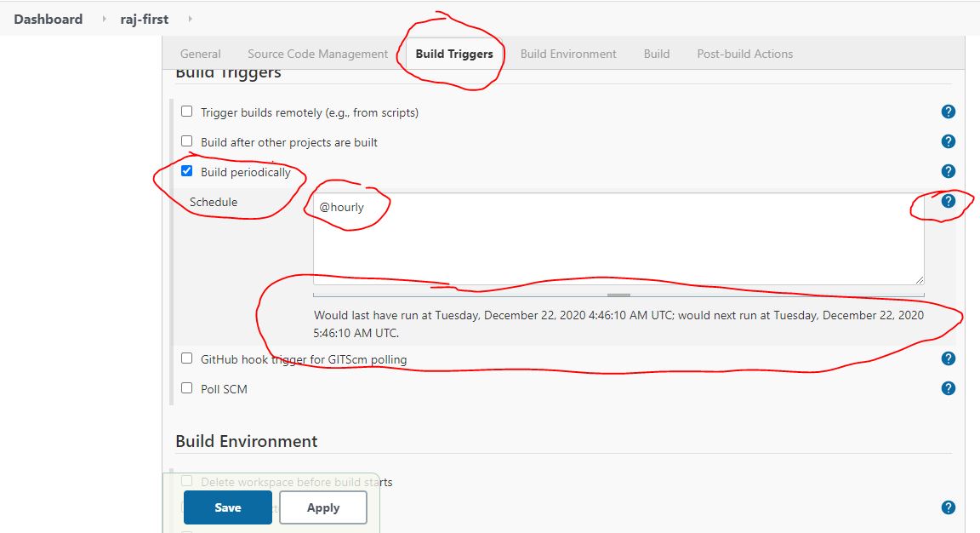Open help for GitHub hook trigger
Screen dimensions: 980x533
point(949,358)
